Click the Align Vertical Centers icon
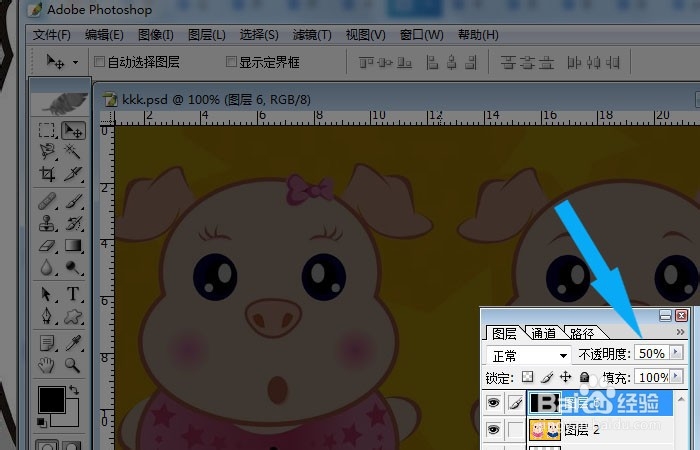This screenshot has width=700, height=450. 385,62
